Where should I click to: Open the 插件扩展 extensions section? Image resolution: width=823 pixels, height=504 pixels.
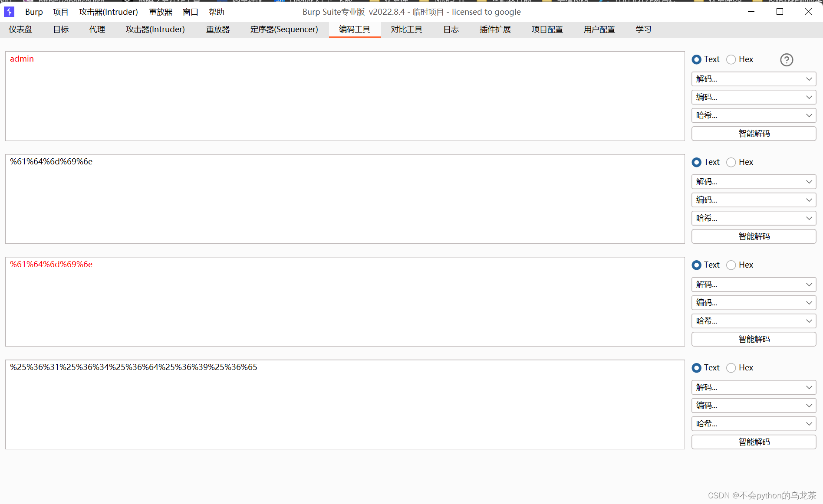495,29
